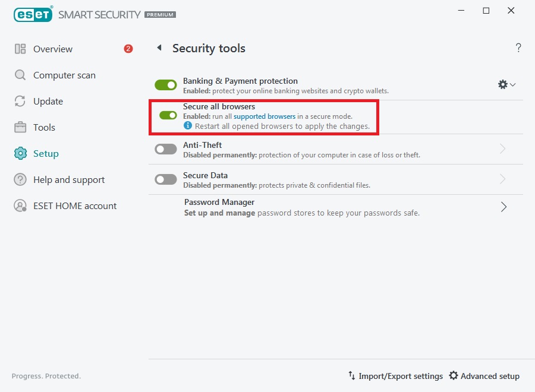Disable Banking & Payment protection toggle
This screenshot has width=535, height=392.
[x=166, y=86]
